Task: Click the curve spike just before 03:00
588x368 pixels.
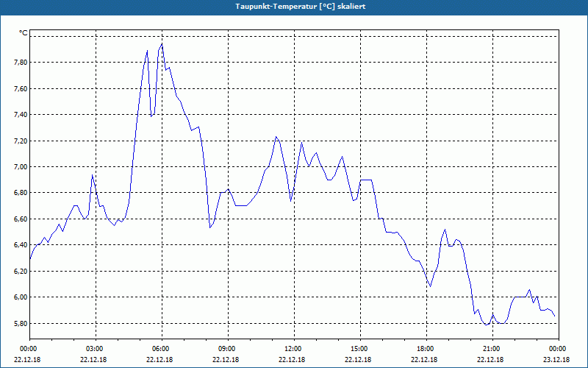Action: tap(92, 175)
